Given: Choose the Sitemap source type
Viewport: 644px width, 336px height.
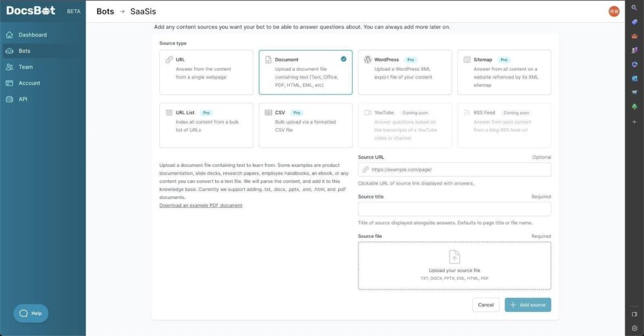Looking at the screenshot, I should click(504, 72).
